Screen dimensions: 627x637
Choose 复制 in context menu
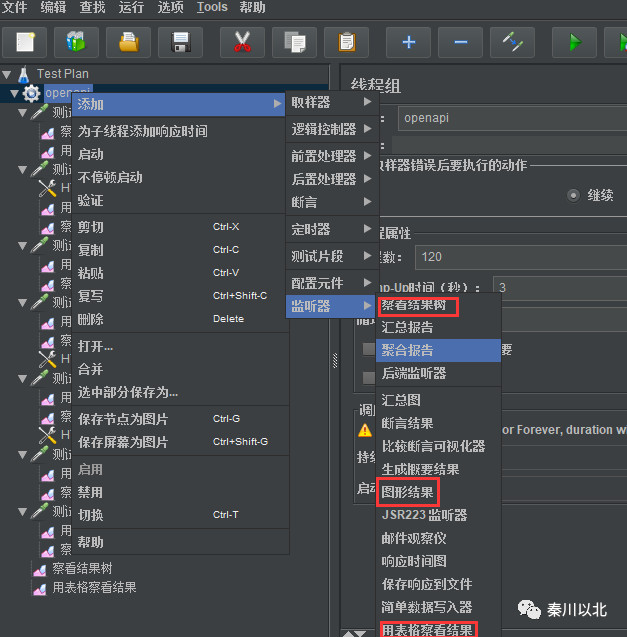[180, 250]
